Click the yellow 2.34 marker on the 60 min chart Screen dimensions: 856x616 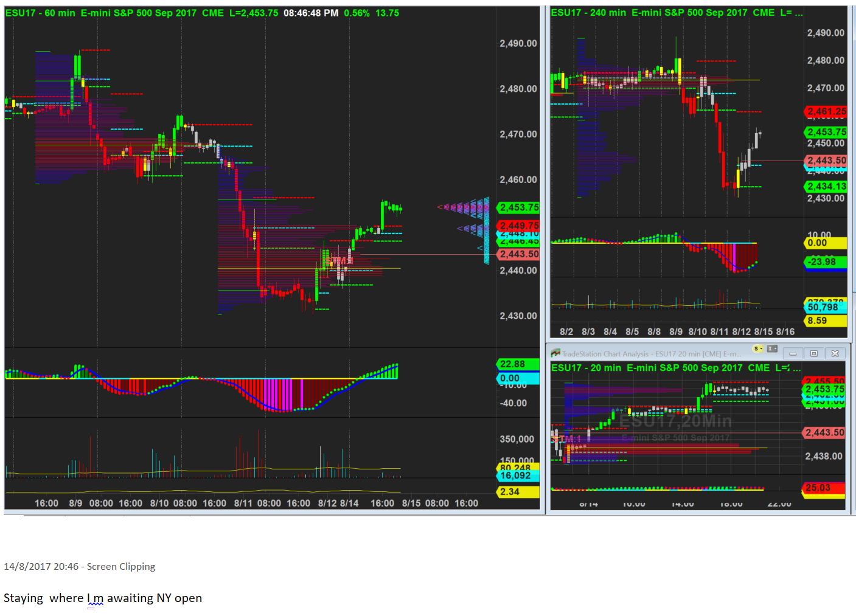pyautogui.click(x=519, y=492)
